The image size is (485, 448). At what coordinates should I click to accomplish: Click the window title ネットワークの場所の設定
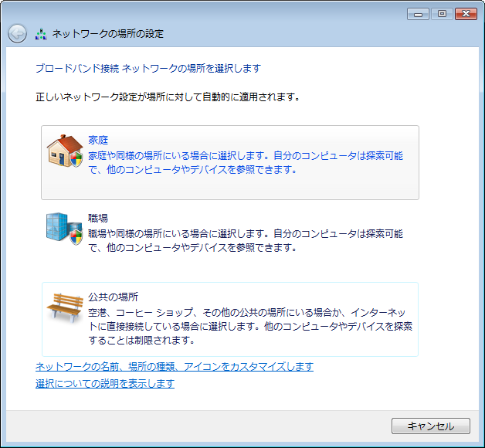point(107,33)
